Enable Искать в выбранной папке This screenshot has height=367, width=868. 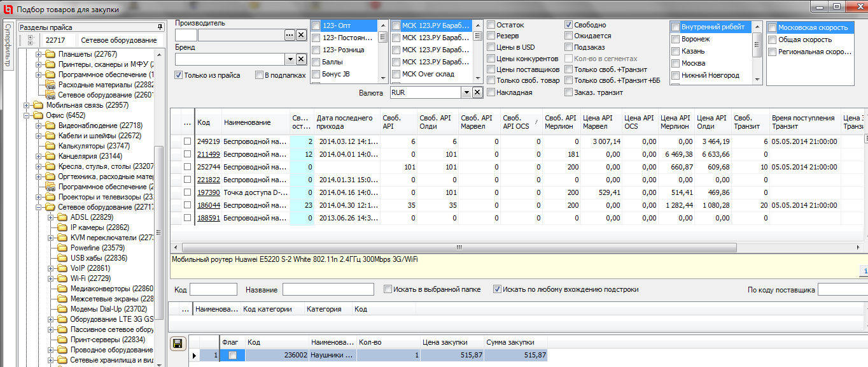388,289
